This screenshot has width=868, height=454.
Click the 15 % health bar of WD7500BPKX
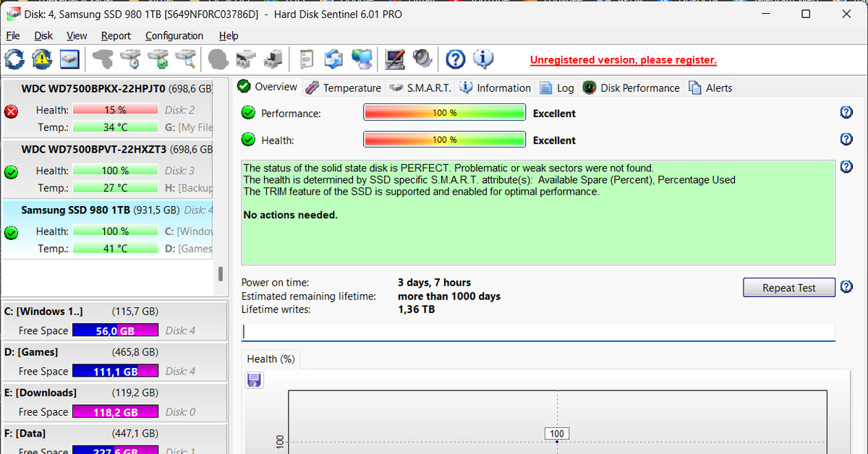click(115, 110)
